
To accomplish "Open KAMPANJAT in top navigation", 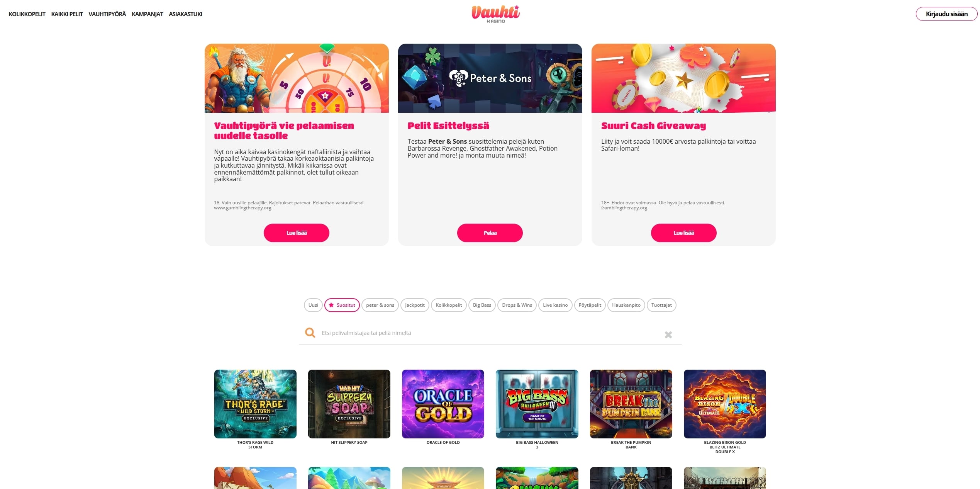I will [147, 14].
